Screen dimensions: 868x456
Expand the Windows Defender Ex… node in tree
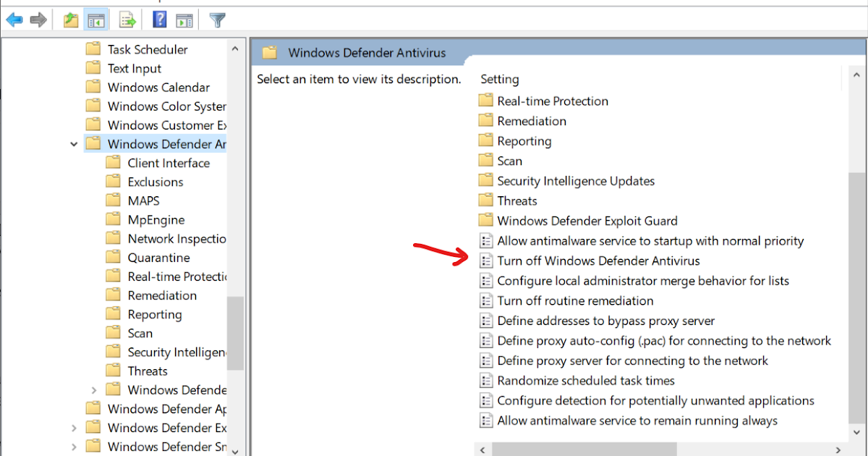click(74, 428)
